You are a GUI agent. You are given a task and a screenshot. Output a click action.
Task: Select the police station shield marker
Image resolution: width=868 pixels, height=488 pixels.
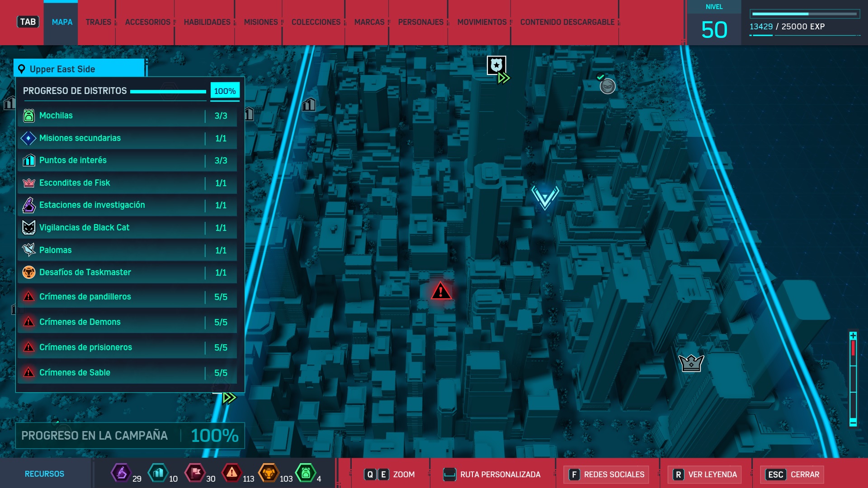tap(496, 66)
